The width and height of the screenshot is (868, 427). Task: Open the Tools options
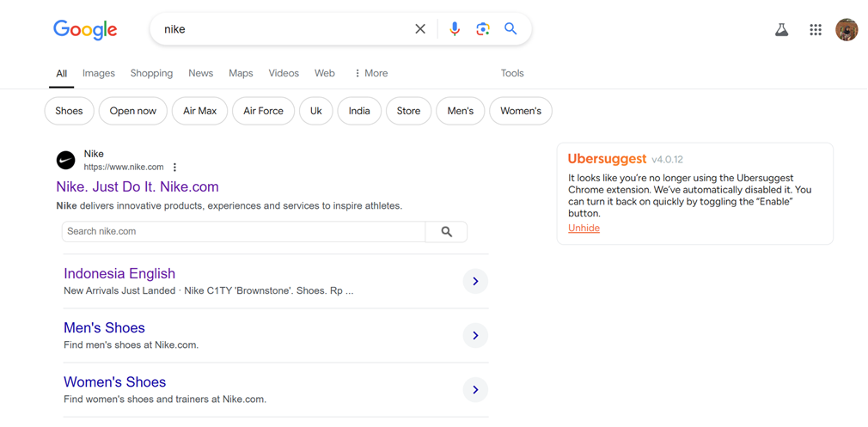click(x=512, y=73)
